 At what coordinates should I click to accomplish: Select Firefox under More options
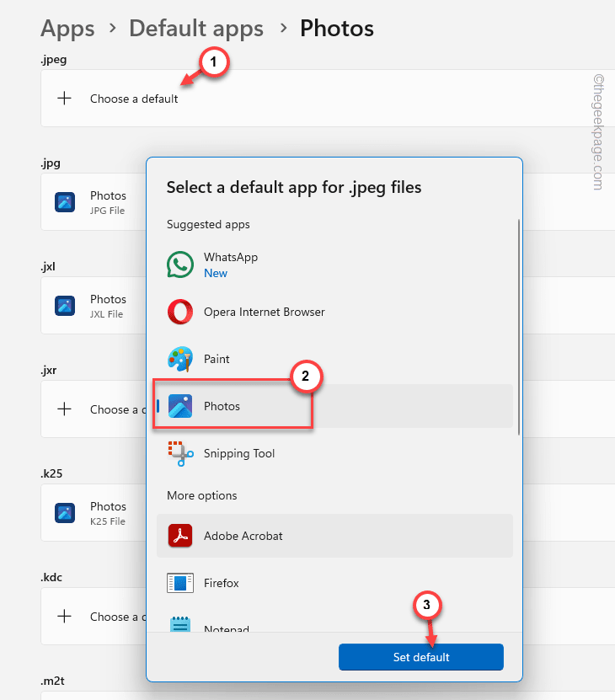334,583
